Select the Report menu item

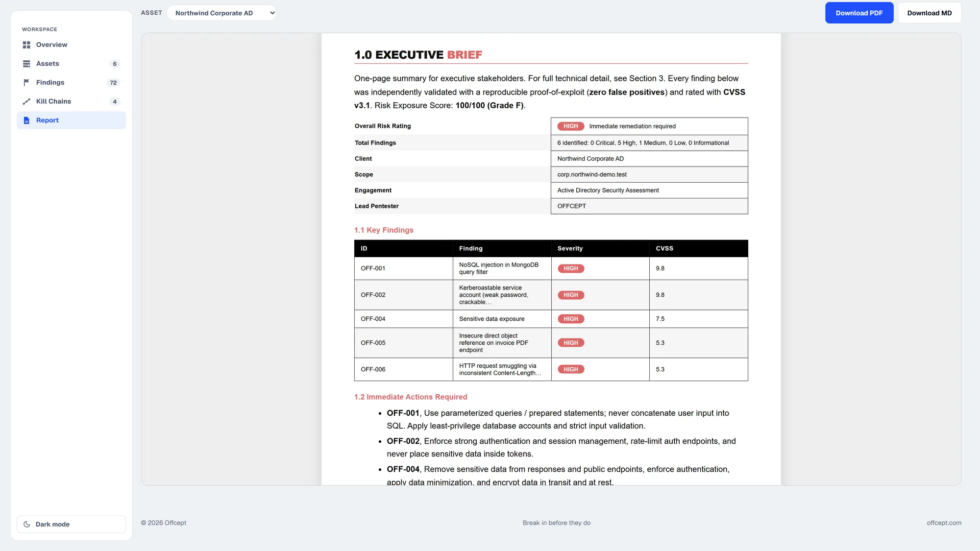[72, 120]
